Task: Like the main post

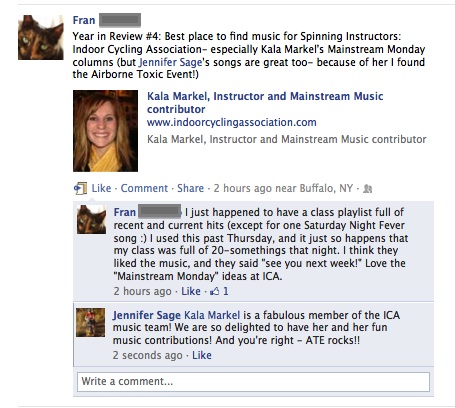Action: [x=101, y=188]
